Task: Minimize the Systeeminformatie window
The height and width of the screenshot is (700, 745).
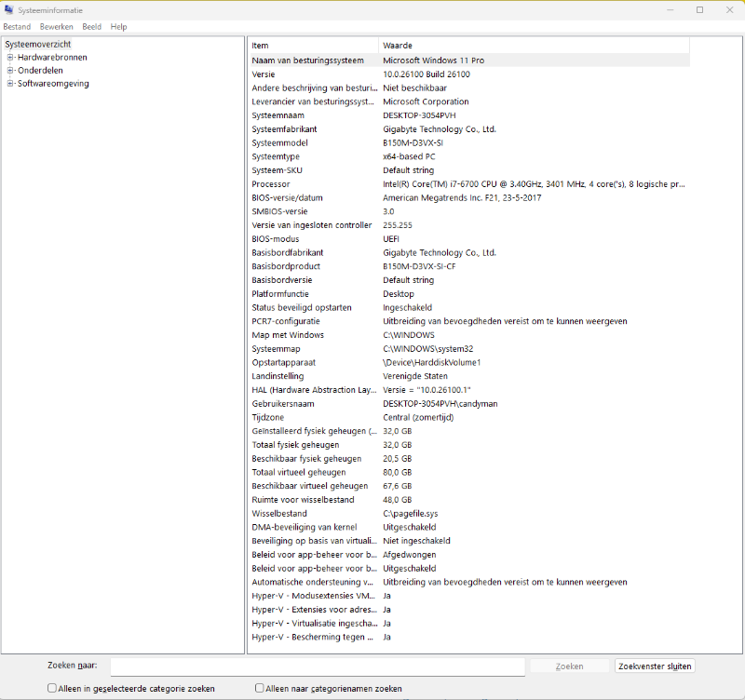Action: click(670, 10)
